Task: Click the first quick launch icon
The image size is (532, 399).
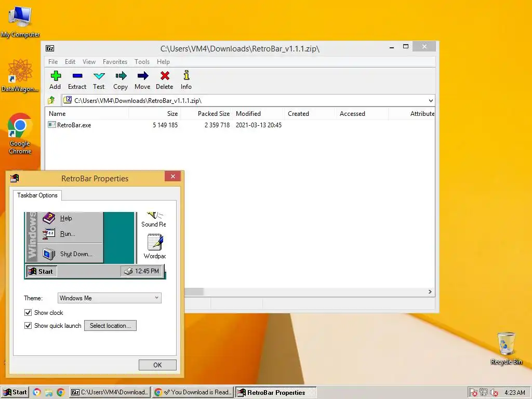Action: [x=37, y=393]
